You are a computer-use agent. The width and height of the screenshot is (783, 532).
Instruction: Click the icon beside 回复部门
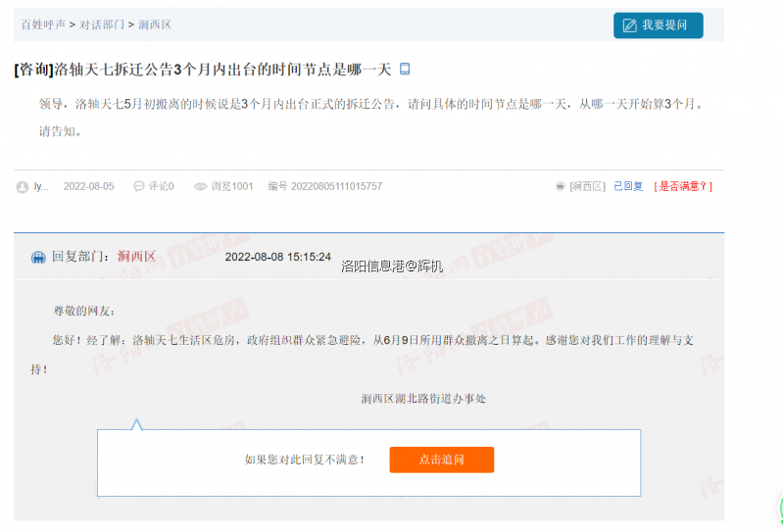(38, 257)
